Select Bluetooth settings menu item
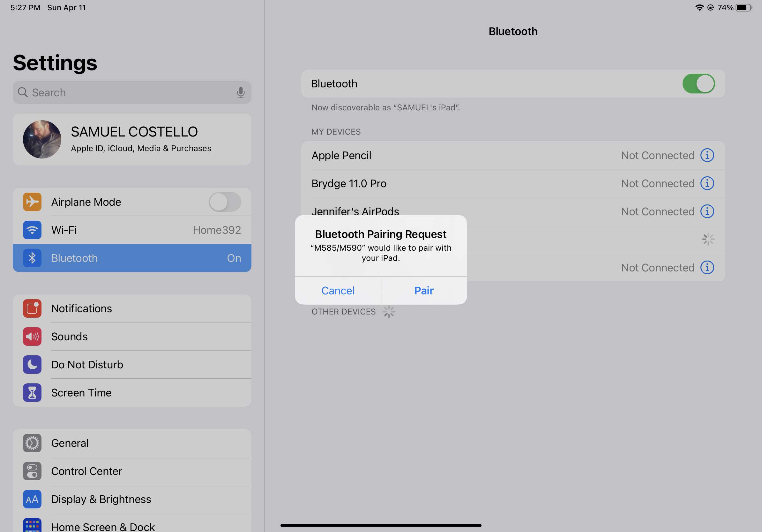Image resolution: width=762 pixels, height=532 pixels. (132, 258)
